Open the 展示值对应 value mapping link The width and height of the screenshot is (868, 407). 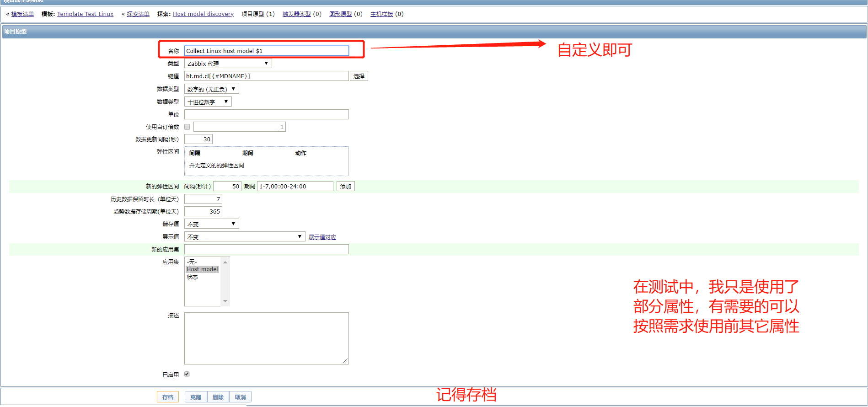click(322, 237)
